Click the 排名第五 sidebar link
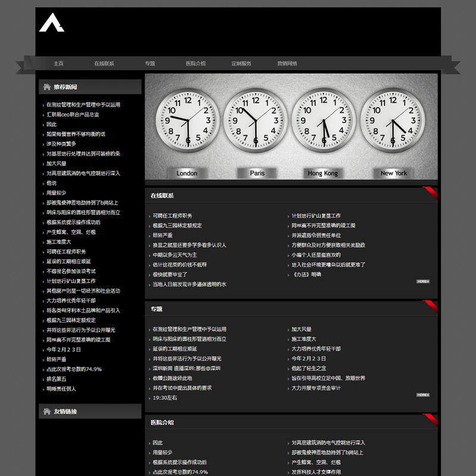 click(57, 379)
